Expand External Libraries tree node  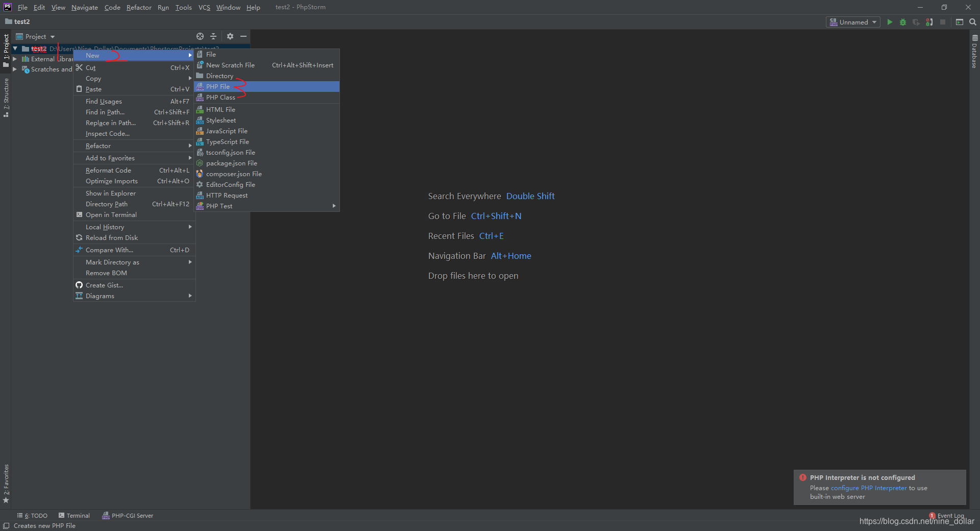(x=15, y=59)
